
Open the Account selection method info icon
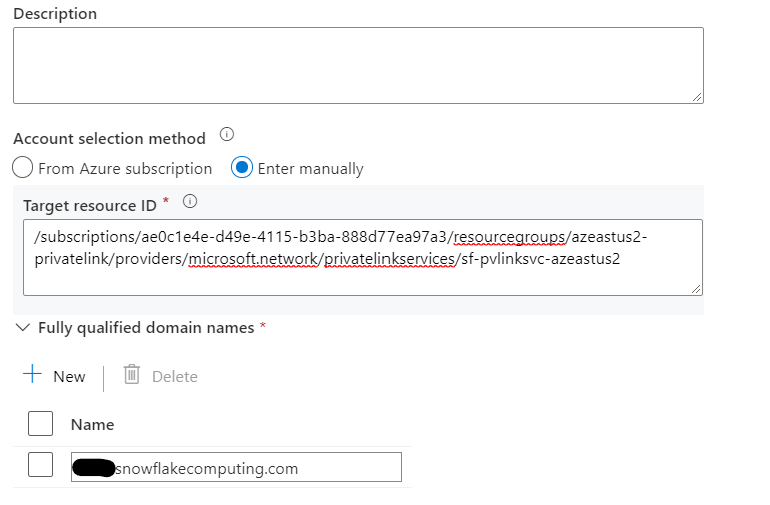click(226, 134)
